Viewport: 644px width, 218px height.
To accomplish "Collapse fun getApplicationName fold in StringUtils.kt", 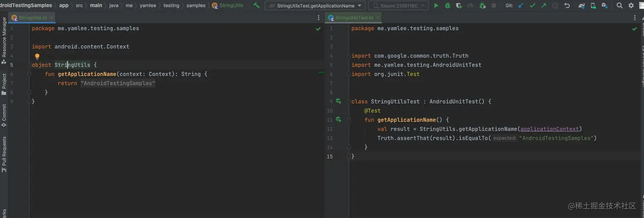I will (x=29, y=74).
